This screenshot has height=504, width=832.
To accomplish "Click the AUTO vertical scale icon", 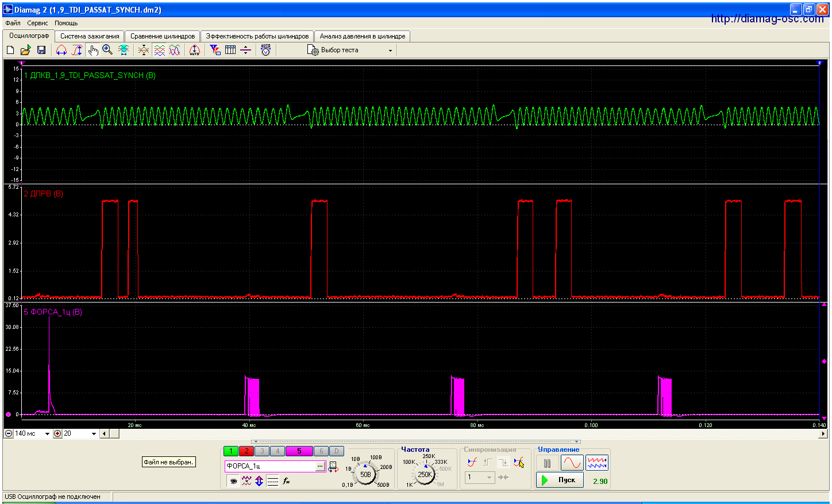I will pos(195,51).
